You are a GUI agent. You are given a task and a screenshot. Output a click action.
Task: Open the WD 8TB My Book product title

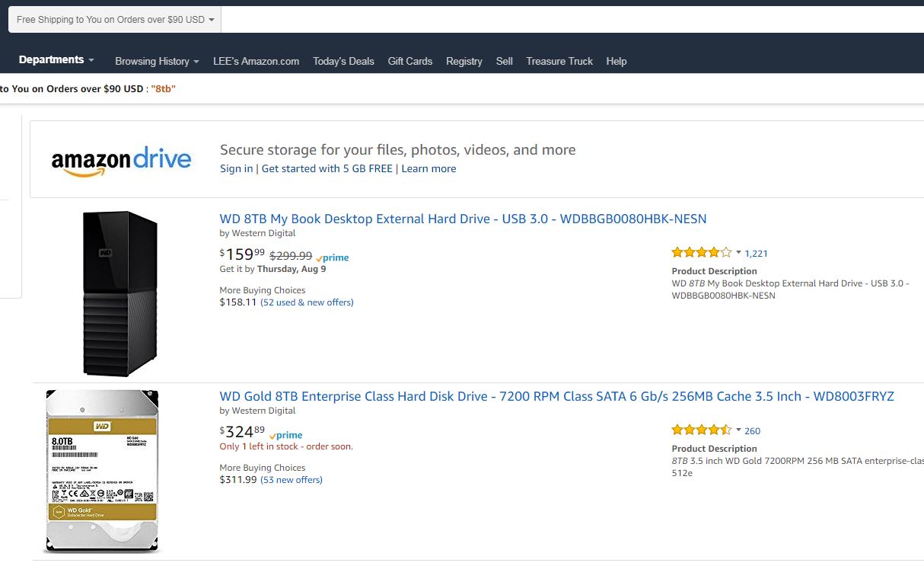pyautogui.click(x=463, y=219)
